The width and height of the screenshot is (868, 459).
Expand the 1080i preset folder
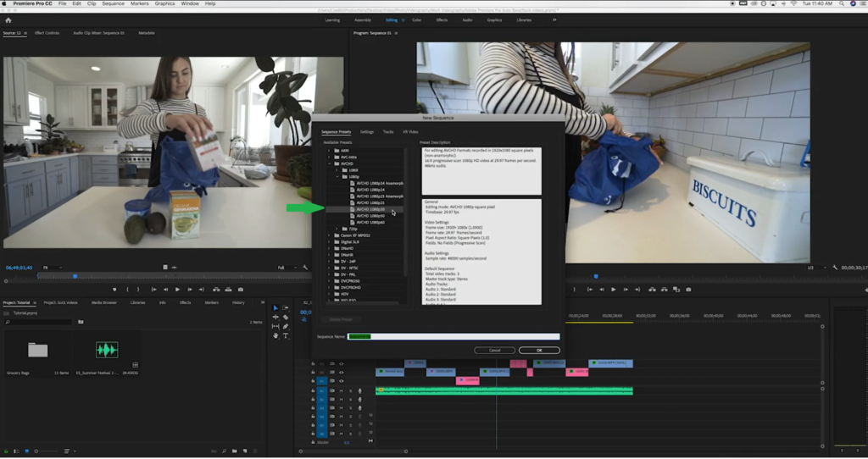click(x=337, y=170)
